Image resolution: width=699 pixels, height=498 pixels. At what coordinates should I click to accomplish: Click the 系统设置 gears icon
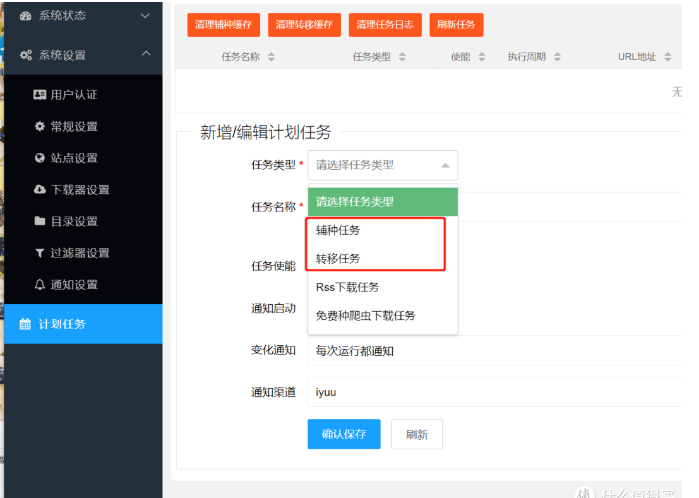coord(26,55)
